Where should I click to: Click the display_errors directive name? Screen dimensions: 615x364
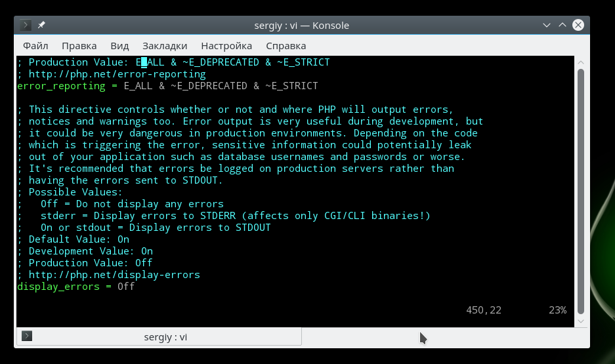coord(58,287)
